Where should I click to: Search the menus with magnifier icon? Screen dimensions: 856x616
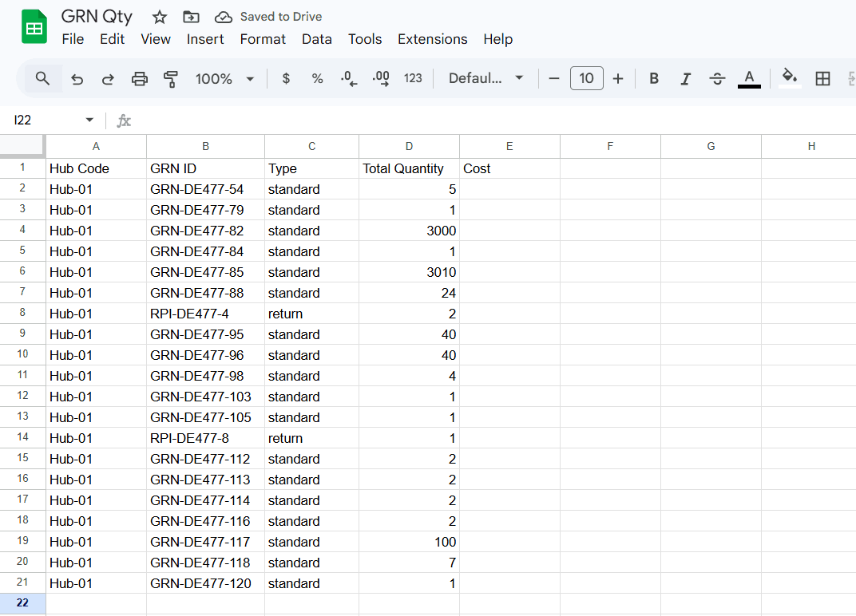click(43, 78)
